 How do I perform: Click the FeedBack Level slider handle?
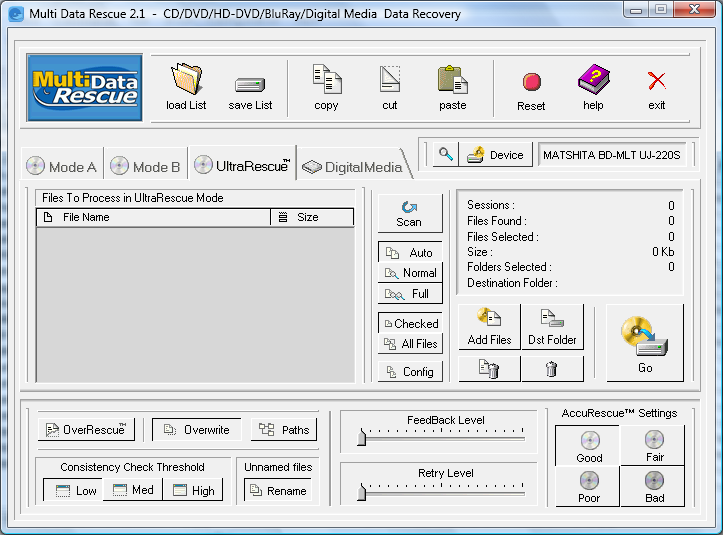coord(362,437)
